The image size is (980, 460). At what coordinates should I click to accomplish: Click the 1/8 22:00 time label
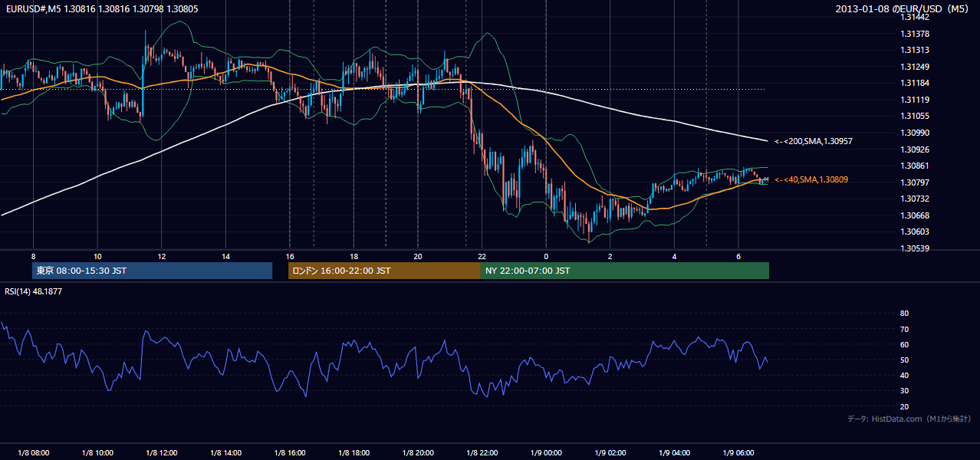point(482,453)
